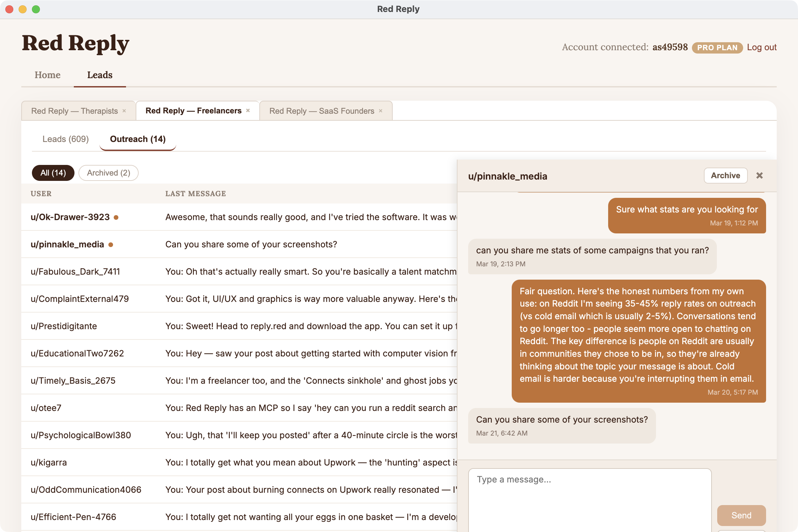Viewport: 798px width, 532px height.
Task: Click the Log out link
Action: (762, 47)
